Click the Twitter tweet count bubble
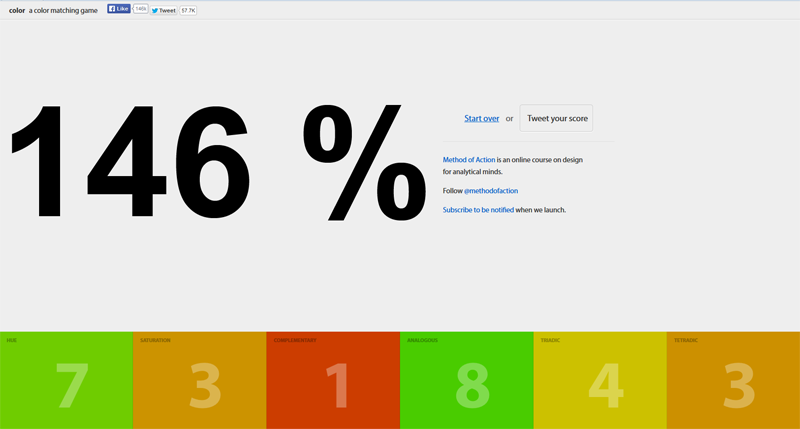The height and width of the screenshot is (429, 800). [x=188, y=10]
